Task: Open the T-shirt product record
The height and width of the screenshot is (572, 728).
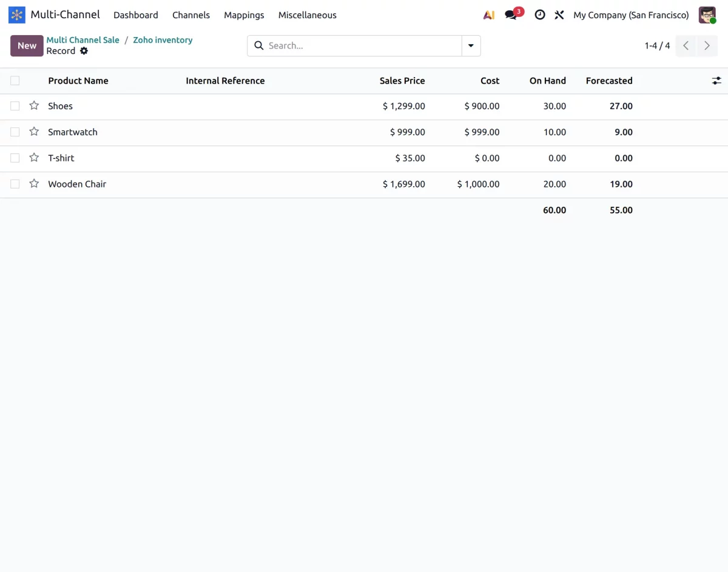Action: point(61,158)
